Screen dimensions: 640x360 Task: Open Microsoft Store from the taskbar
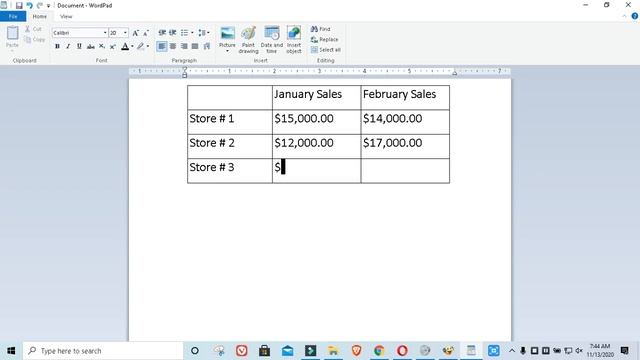click(264, 351)
